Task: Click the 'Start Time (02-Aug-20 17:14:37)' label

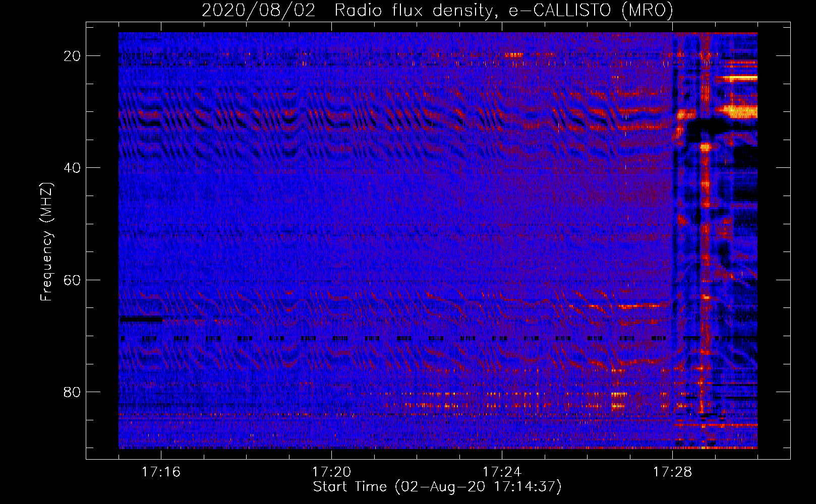Action: 437,487
